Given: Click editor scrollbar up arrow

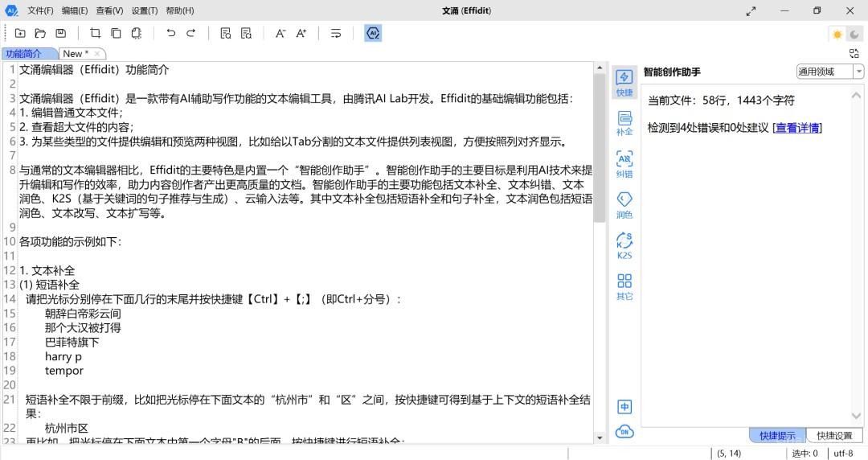Looking at the screenshot, I should 600,68.
